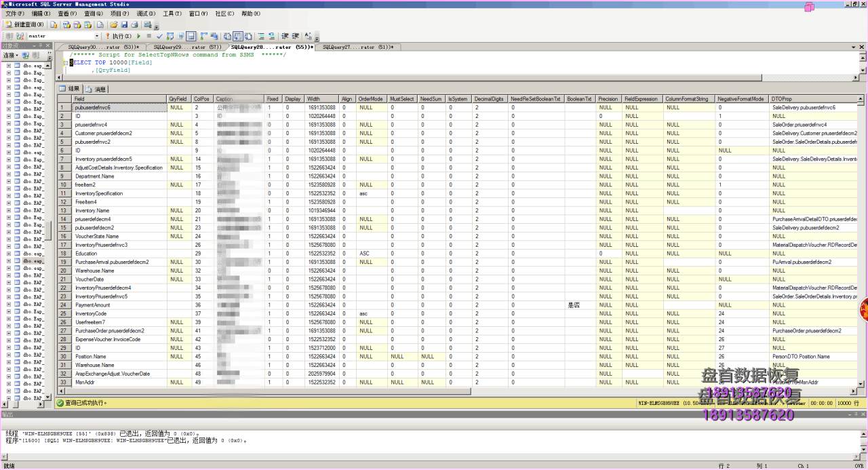The image size is (868, 470).
Task: Select the 消息 (Messages) tab
Action: click(x=96, y=89)
